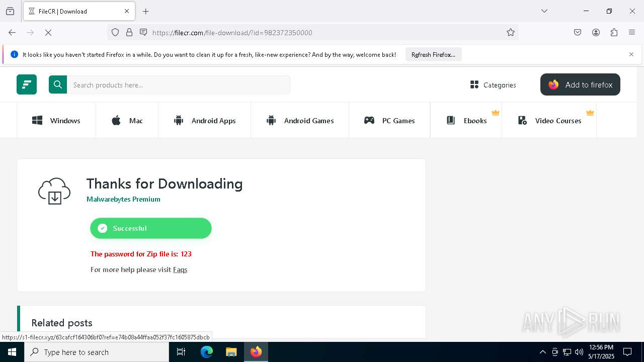Open the Faqs help link
Image resolution: width=644 pixels, height=362 pixels.
coord(180,269)
